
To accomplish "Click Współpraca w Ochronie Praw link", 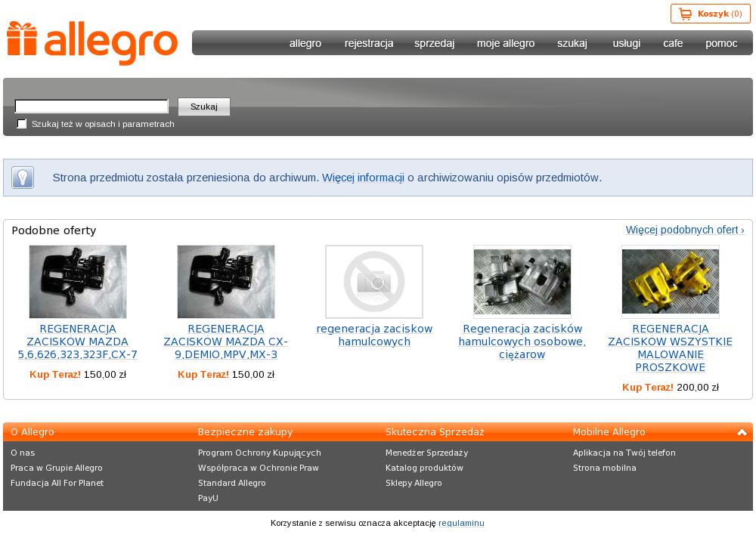I will (x=259, y=468).
